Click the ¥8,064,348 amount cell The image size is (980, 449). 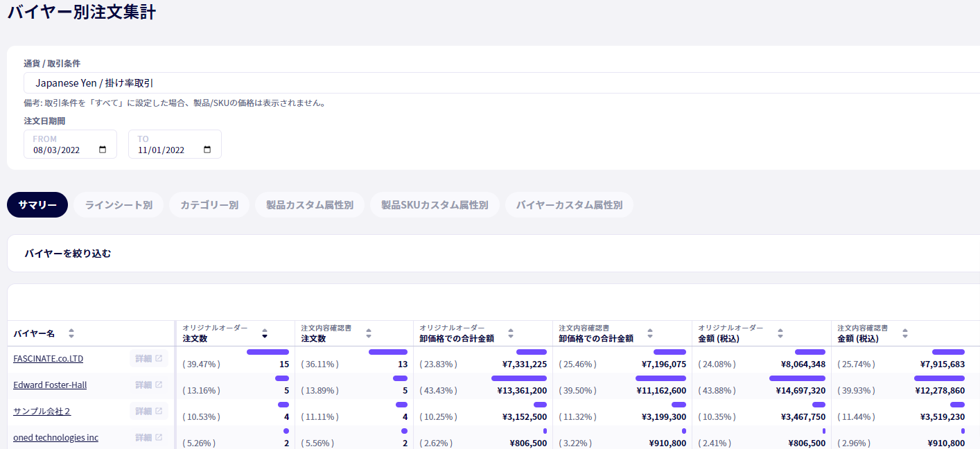pos(803,364)
